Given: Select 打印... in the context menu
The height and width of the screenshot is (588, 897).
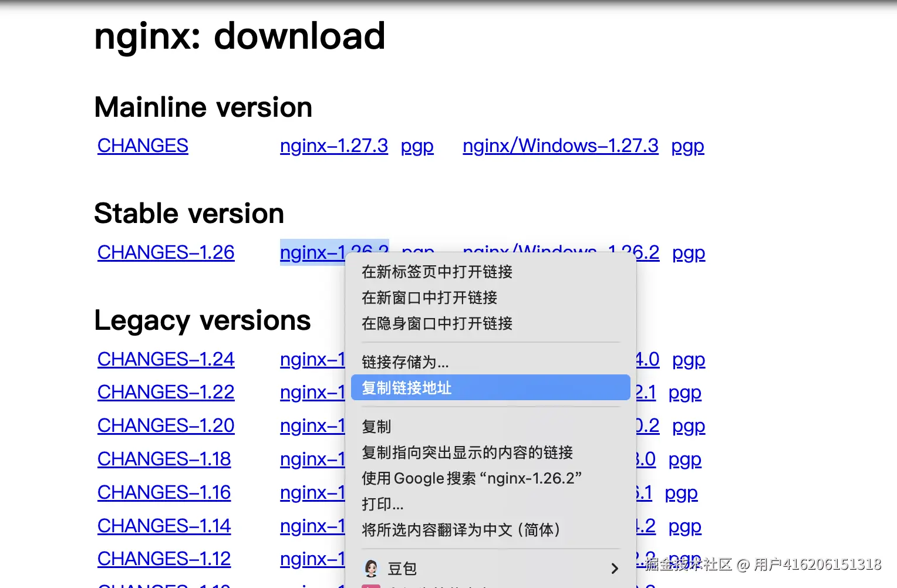Looking at the screenshot, I should tap(491, 504).
